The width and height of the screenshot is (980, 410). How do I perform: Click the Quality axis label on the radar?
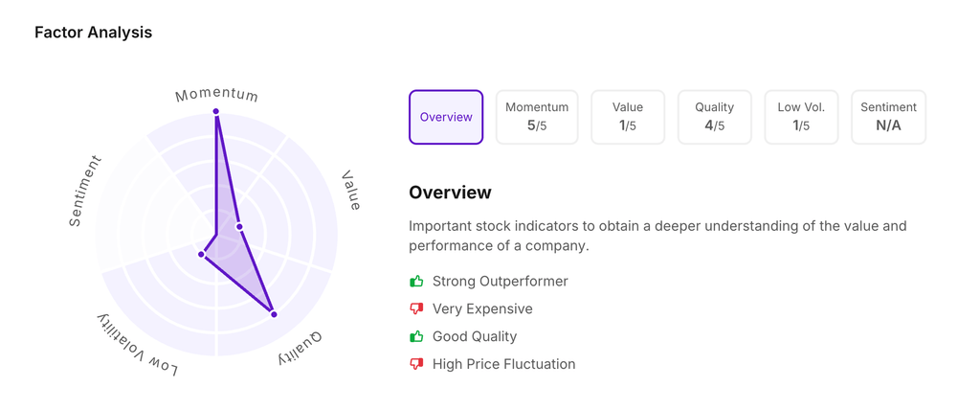click(x=301, y=349)
